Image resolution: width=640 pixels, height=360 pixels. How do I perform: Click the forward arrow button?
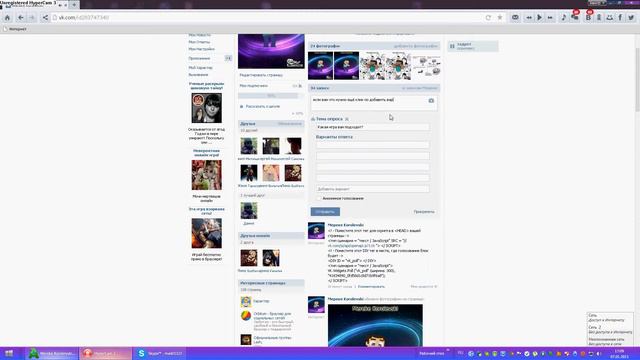pyautogui.click(x=32, y=18)
